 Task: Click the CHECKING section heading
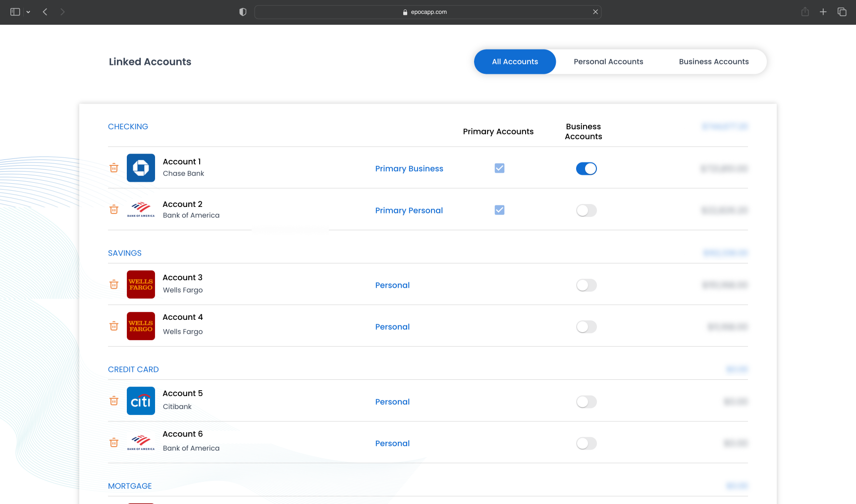pyautogui.click(x=128, y=127)
